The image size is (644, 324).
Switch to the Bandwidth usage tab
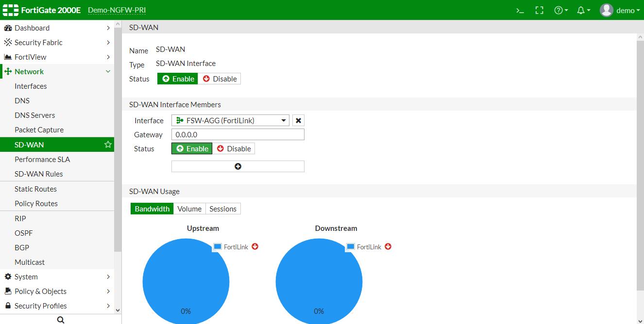click(x=152, y=209)
